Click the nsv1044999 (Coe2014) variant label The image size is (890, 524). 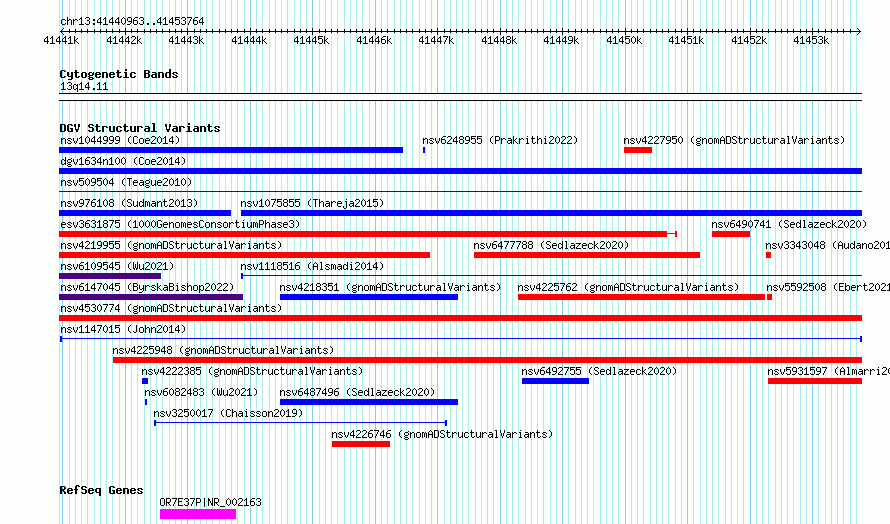(120, 140)
